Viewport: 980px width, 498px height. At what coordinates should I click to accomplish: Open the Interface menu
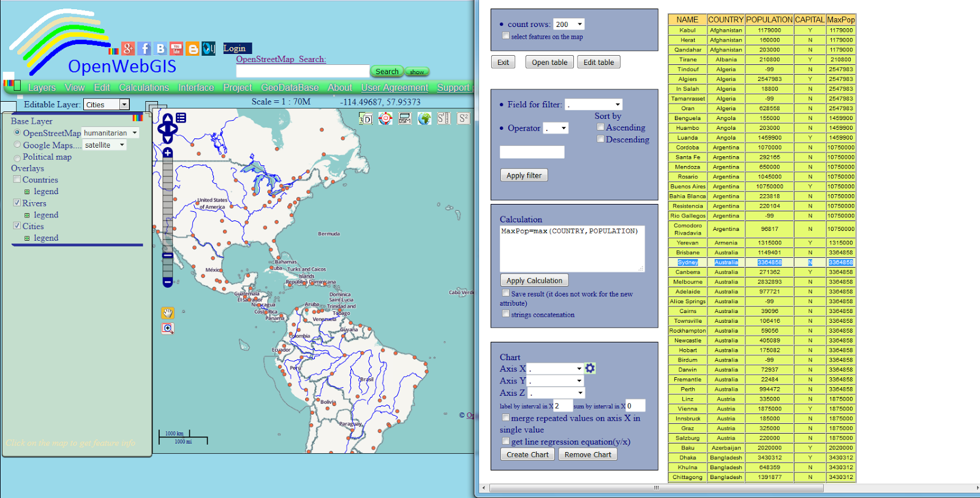click(x=196, y=88)
